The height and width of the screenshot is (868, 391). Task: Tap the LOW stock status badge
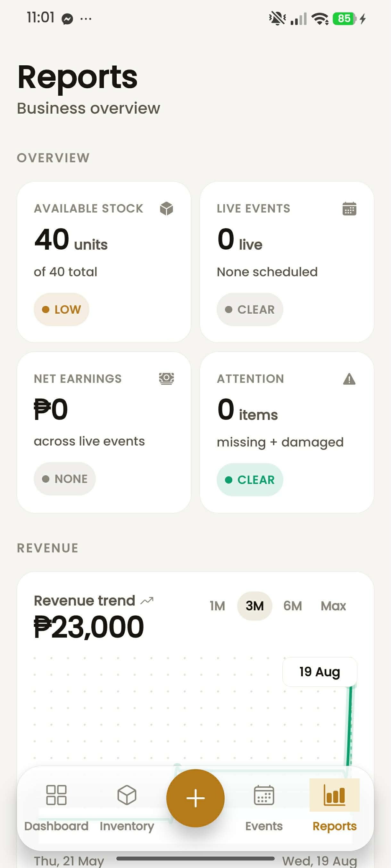[x=62, y=309]
